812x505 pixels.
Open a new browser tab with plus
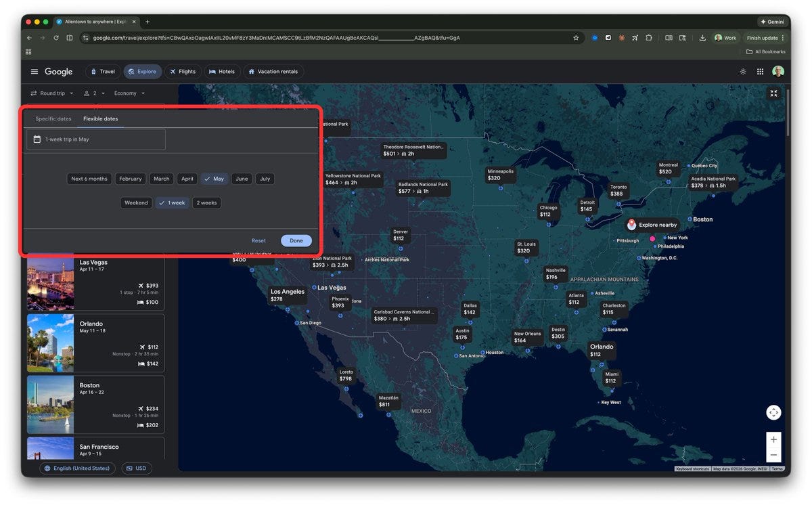click(148, 22)
